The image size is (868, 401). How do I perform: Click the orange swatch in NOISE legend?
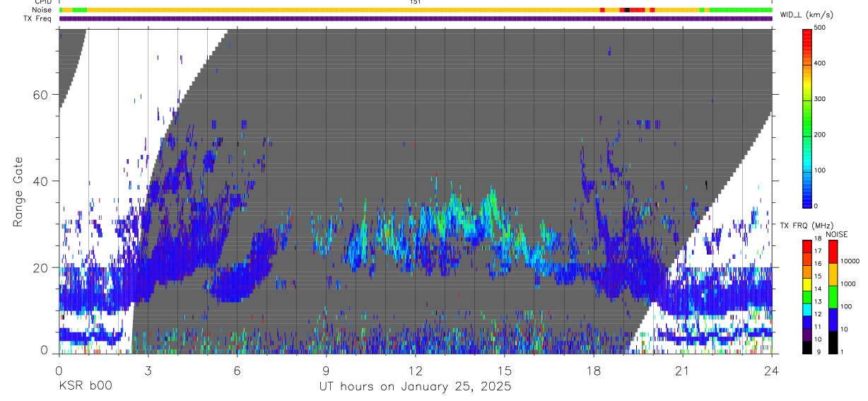coord(833,274)
